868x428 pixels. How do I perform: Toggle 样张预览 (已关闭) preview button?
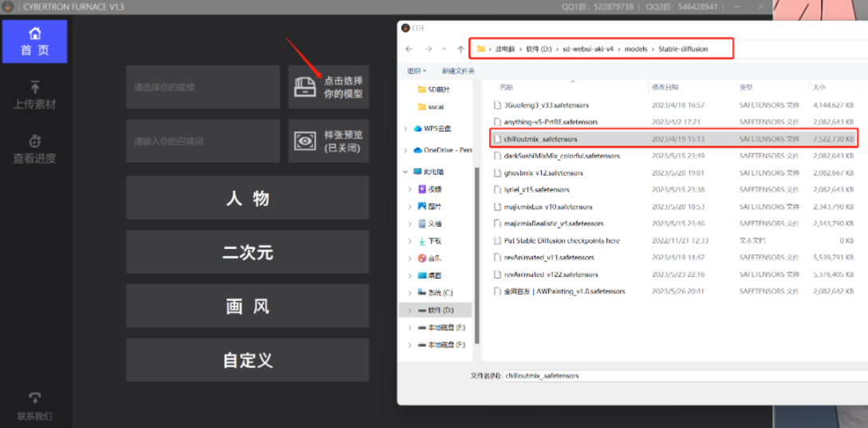328,141
